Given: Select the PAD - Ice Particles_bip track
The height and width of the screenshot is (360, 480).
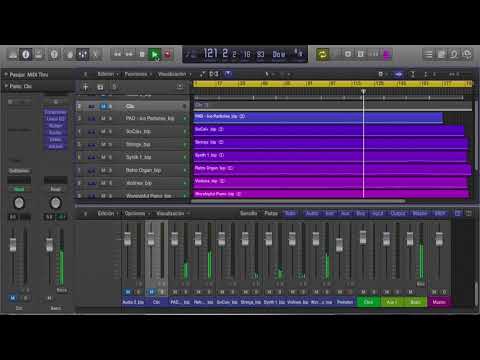Looking at the screenshot, I should click(x=132, y=118).
